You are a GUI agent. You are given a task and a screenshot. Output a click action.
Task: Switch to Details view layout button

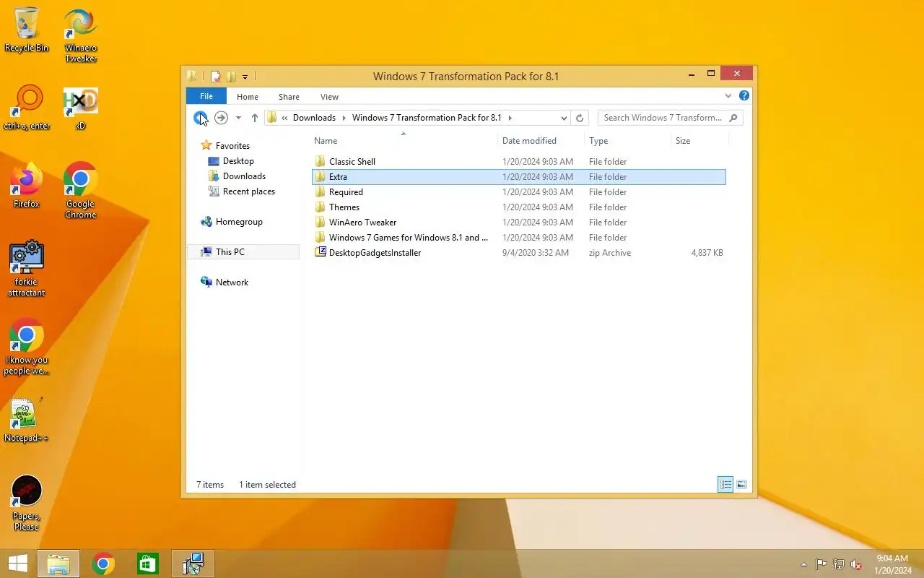point(725,485)
